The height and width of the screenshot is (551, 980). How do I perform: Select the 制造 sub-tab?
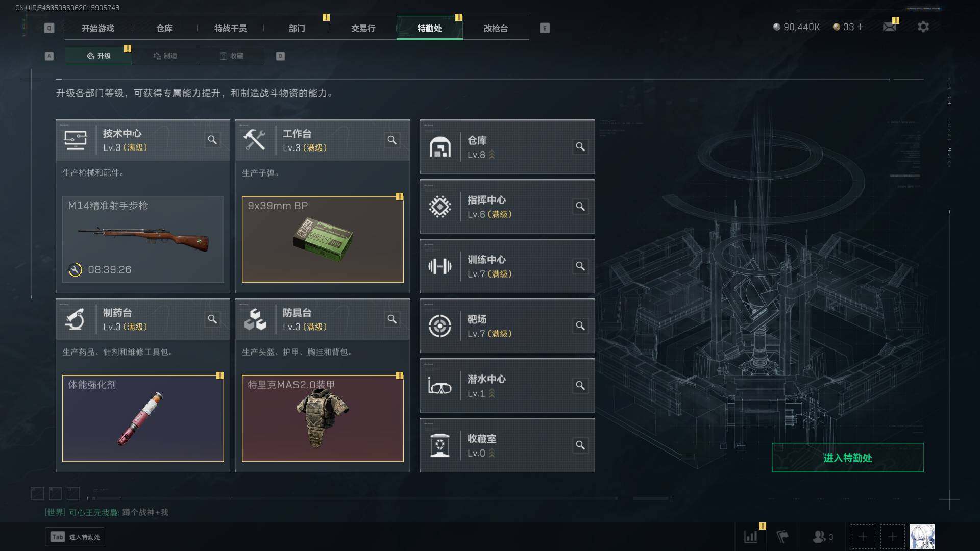165,56
